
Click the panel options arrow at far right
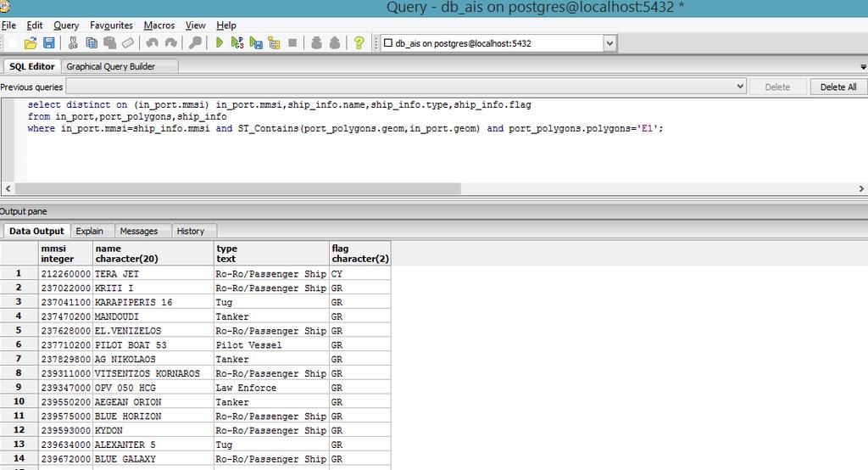click(x=863, y=67)
